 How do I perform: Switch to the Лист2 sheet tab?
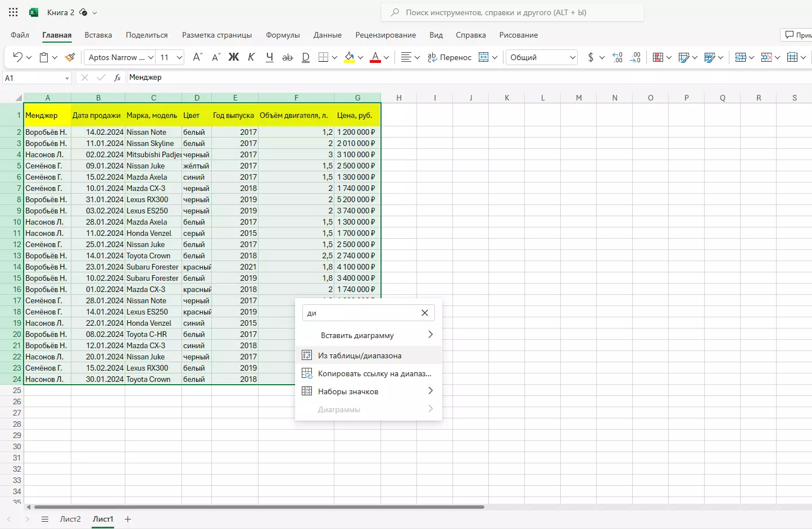point(70,519)
